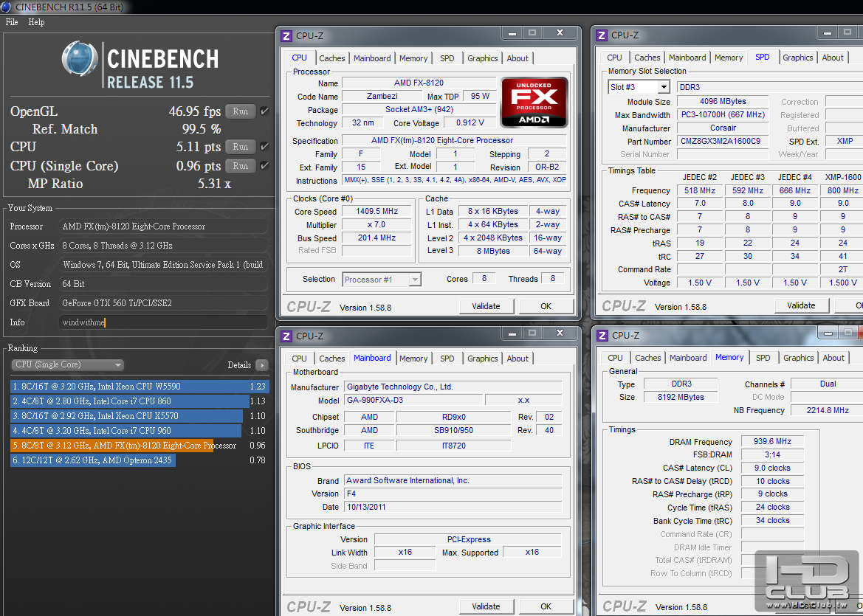Open the Help menu in Cinebench

pyautogui.click(x=36, y=22)
